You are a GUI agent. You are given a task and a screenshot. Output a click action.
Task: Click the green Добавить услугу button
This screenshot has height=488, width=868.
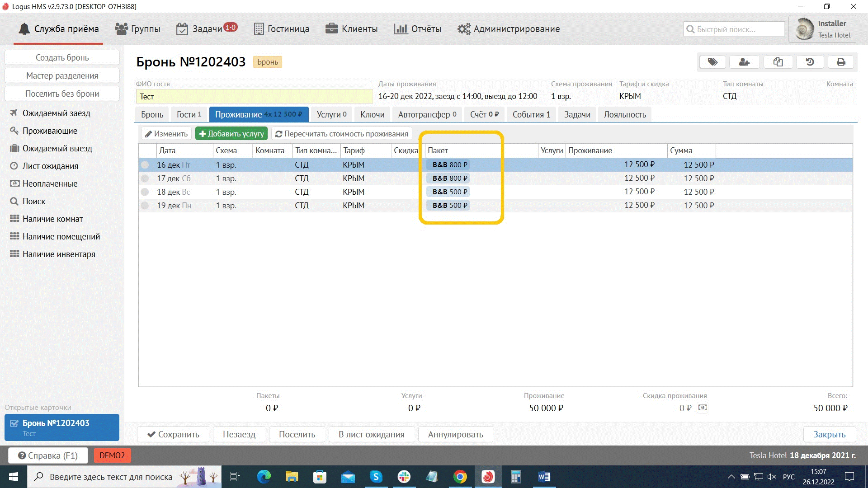231,134
